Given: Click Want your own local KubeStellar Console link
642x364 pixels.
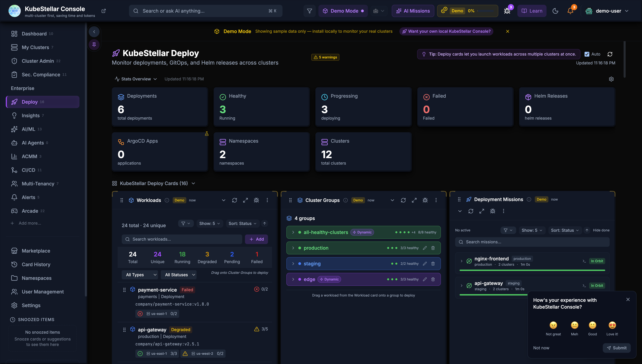Looking at the screenshot, I should point(446,31).
